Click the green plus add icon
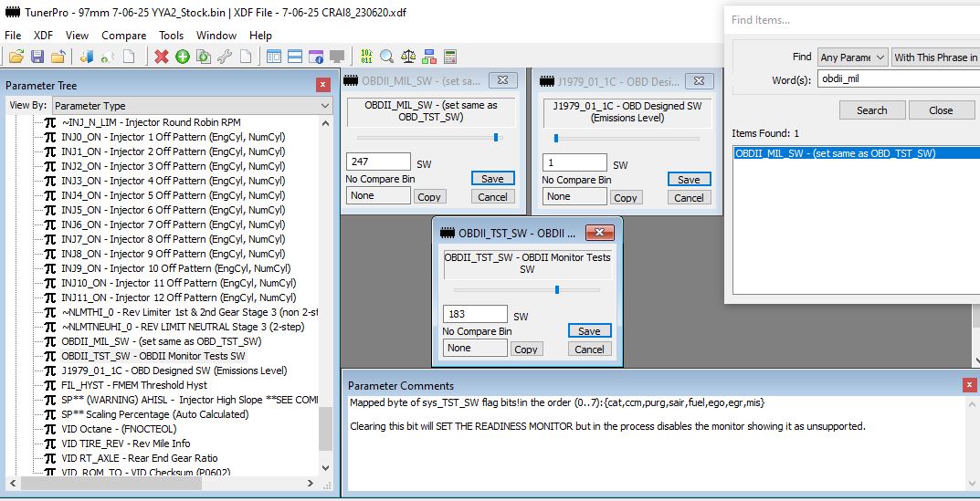980x501 pixels. tap(183, 57)
